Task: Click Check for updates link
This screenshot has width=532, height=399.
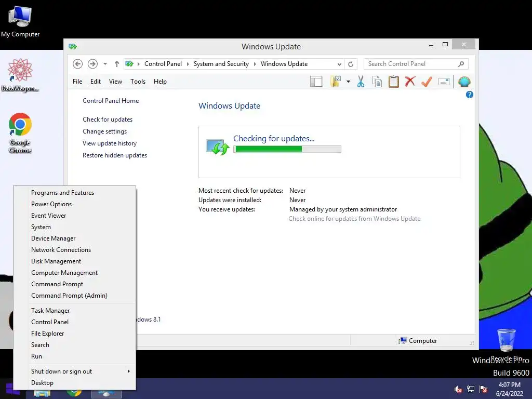Action: (108, 119)
